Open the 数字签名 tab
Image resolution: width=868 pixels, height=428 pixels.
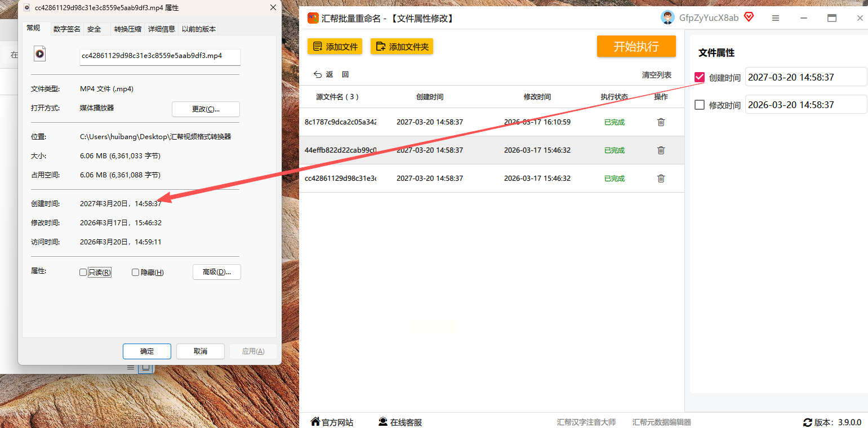pos(67,29)
